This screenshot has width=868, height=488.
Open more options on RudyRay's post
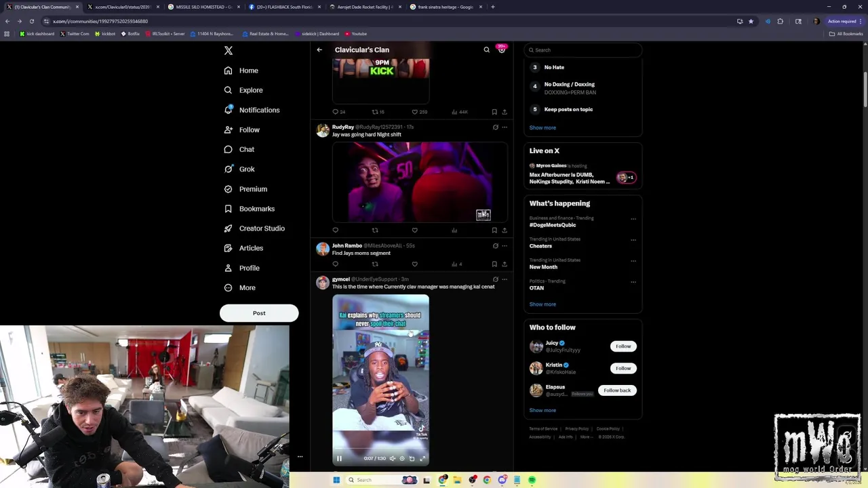(x=505, y=127)
